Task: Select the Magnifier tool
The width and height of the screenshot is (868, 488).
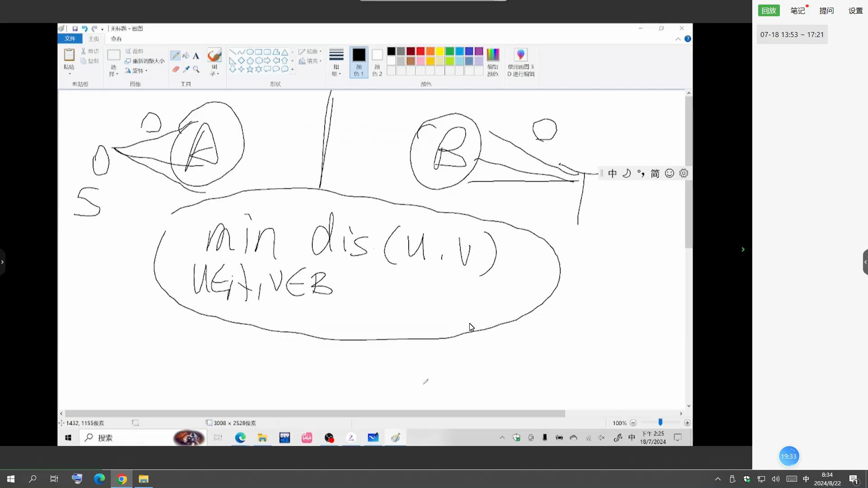Action: click(x=196, y=69)
